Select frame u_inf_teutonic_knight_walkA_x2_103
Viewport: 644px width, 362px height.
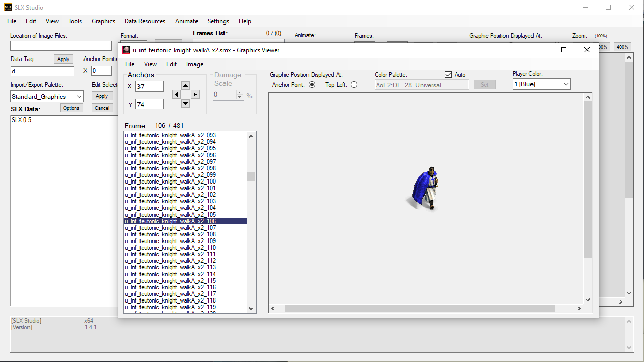(185, 201)
